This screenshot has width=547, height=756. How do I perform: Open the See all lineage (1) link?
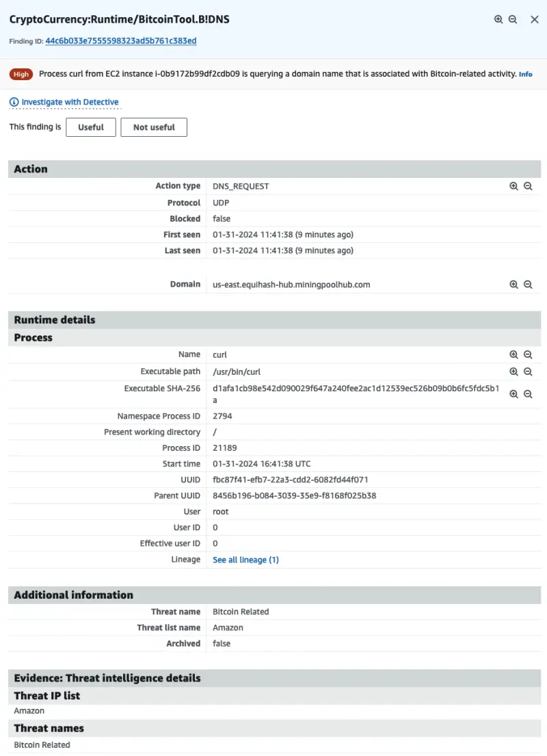tap(245, 559)
